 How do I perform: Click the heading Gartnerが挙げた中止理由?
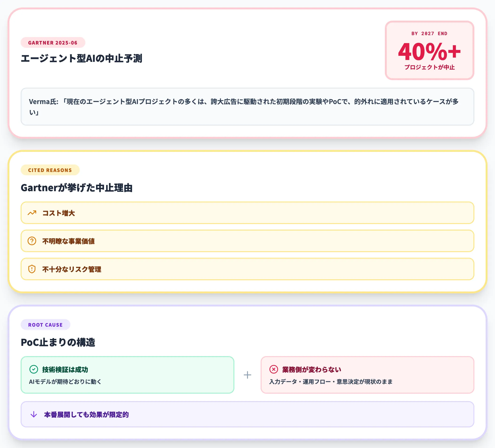point(77,187)
